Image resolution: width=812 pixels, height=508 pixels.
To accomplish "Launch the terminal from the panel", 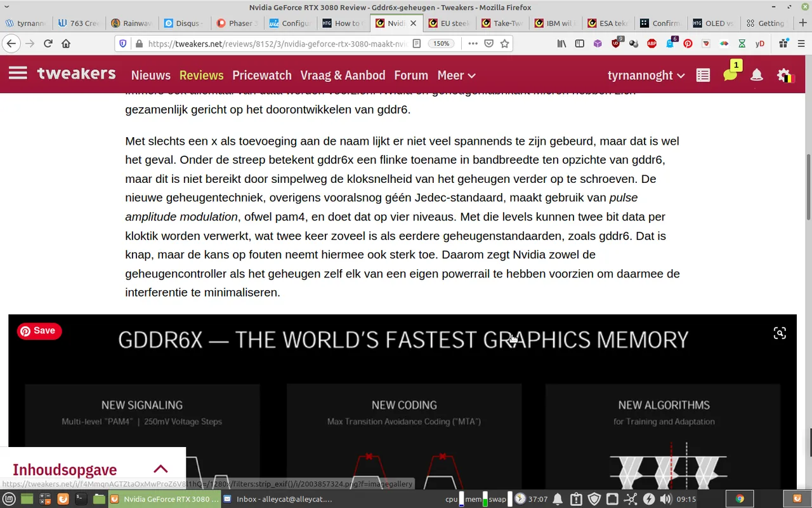I will (81, 499).
